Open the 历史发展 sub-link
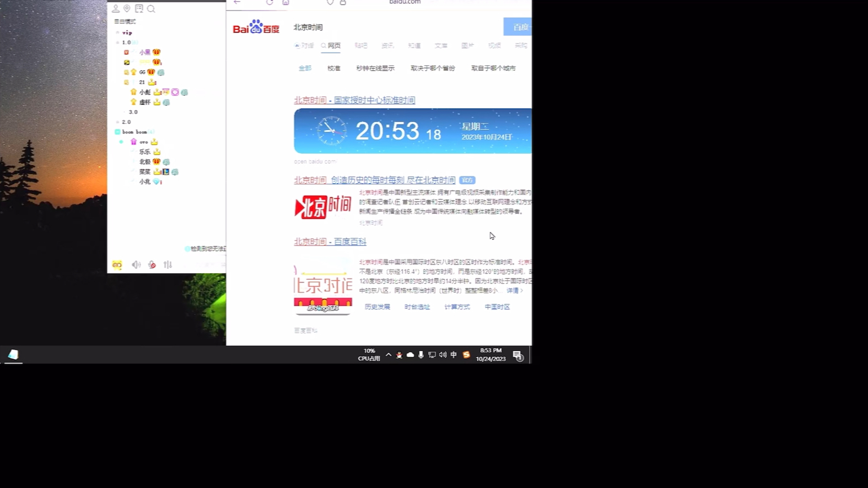This screenshot has width=868, height=488. [378, 307]
